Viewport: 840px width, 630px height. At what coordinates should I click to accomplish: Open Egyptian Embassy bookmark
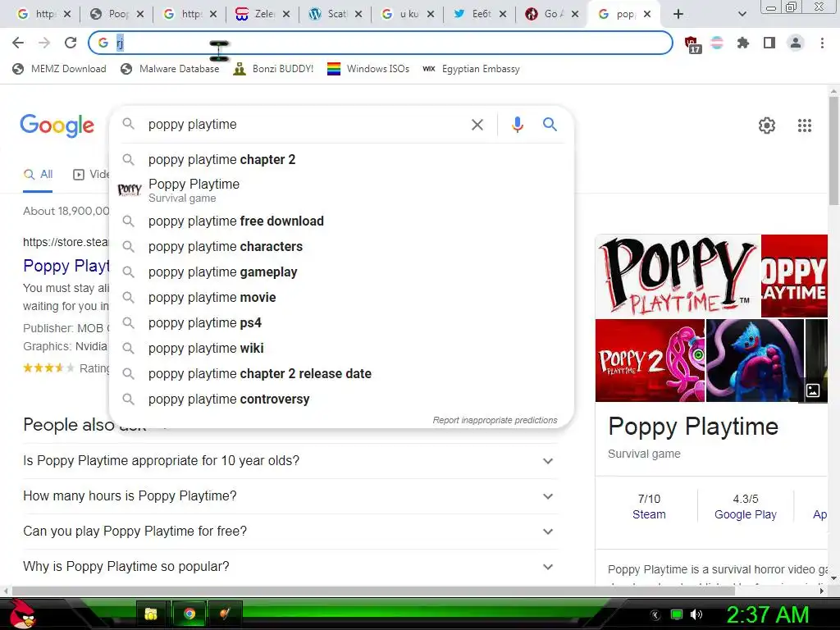pos(472,69)
